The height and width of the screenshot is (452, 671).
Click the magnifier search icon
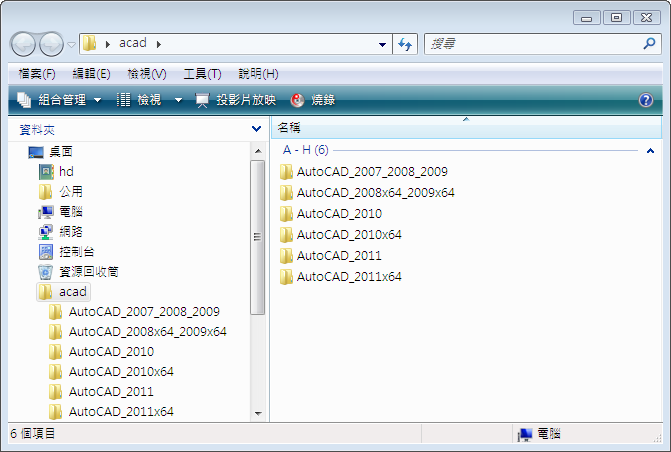649,43
